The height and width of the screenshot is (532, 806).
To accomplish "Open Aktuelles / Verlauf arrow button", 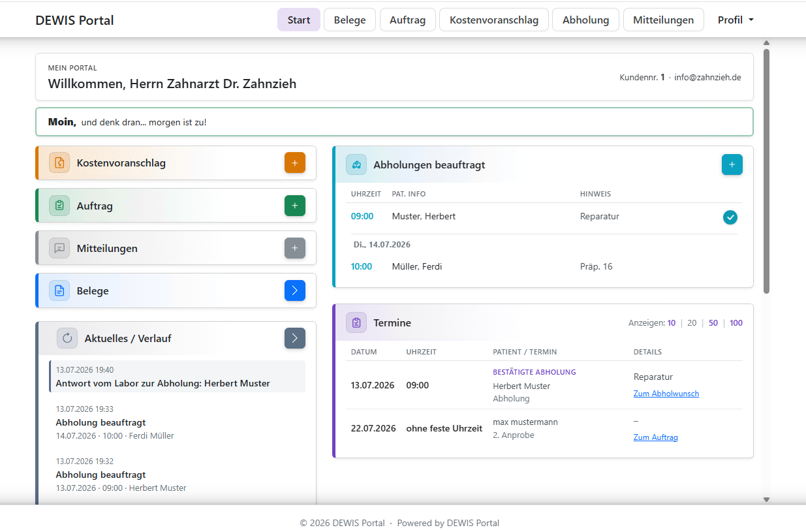I will (x=295, y=338).
